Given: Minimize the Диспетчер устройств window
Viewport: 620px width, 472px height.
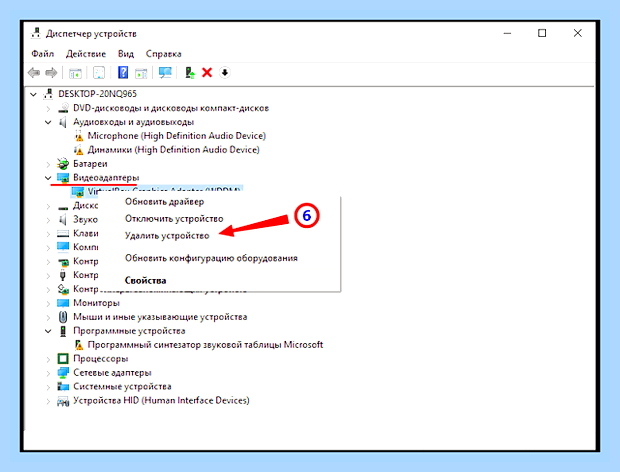Looking at the screenshot, I should (x=507, y=33).
